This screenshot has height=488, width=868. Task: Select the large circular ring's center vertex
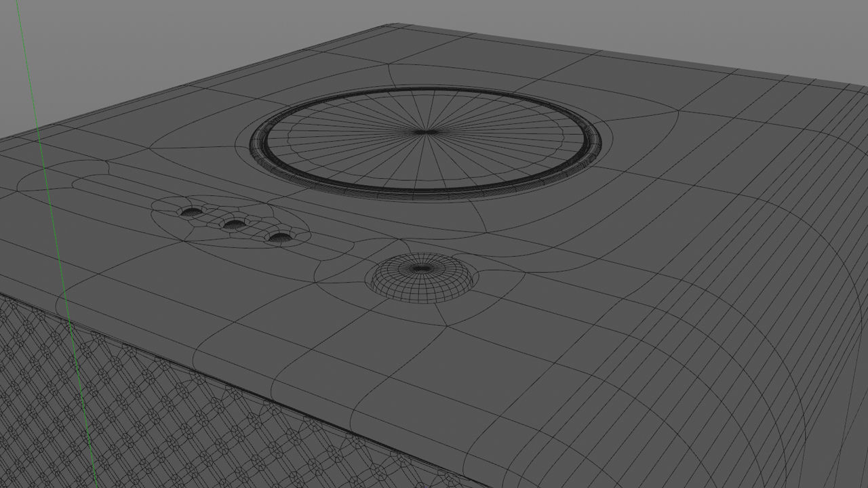[x=425, y=131]
